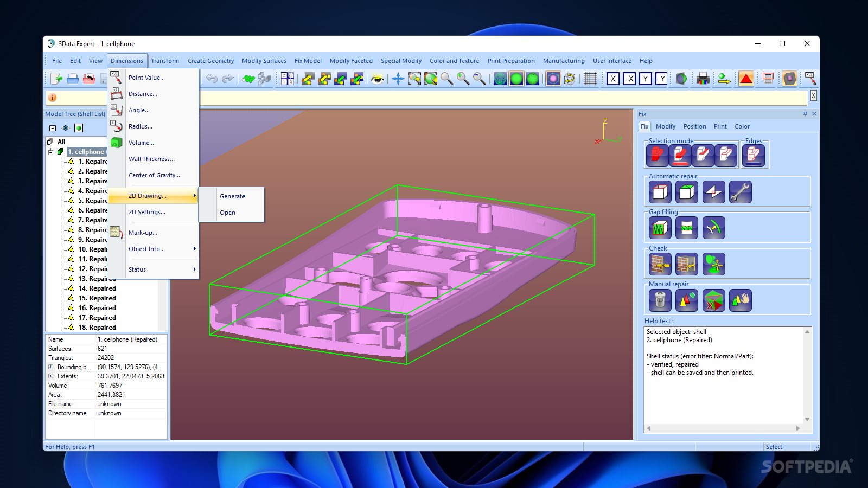Toggle the grid display icon
868x488 pixels.
[x=590, y=79]
